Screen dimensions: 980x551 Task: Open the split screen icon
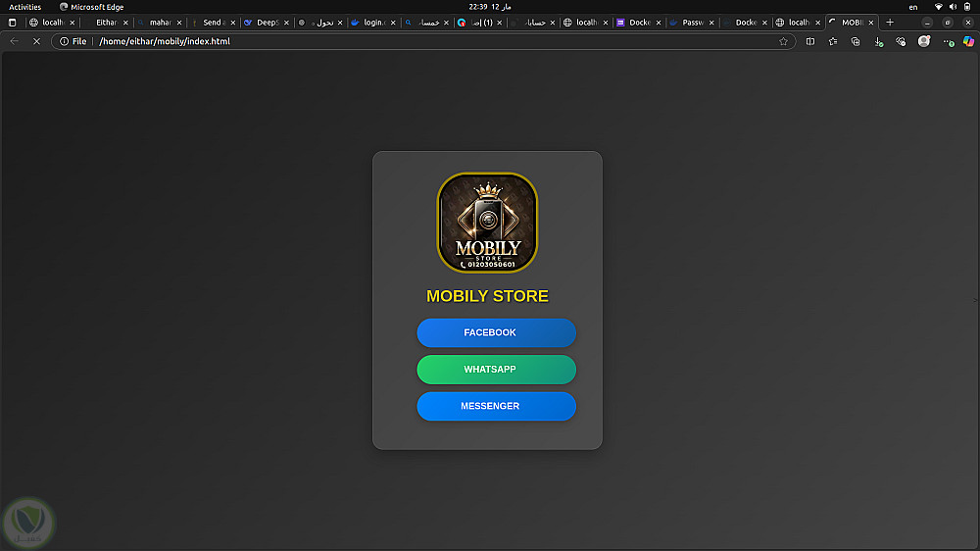coord(810,41)
